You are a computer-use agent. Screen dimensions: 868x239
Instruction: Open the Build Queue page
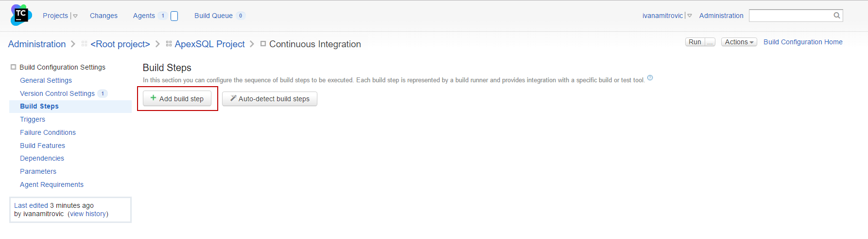pyautogui.click(x=213, y=16)
